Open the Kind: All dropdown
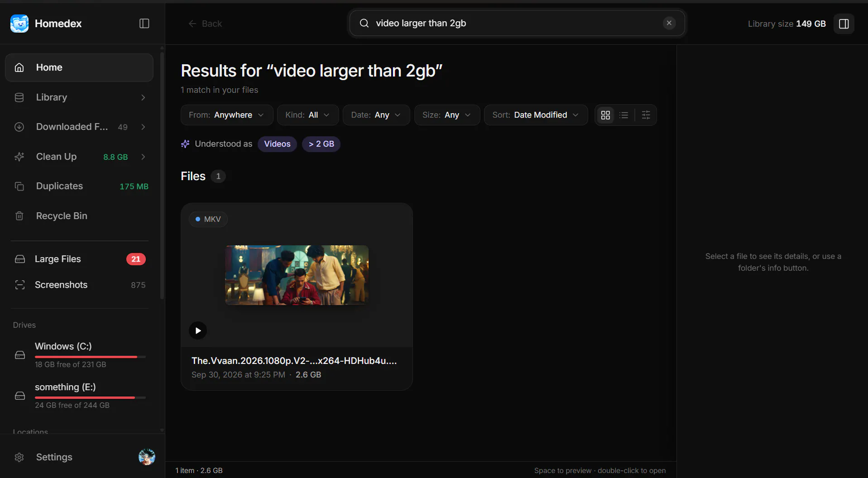This screenshot has width=868, height=478. 308,115
